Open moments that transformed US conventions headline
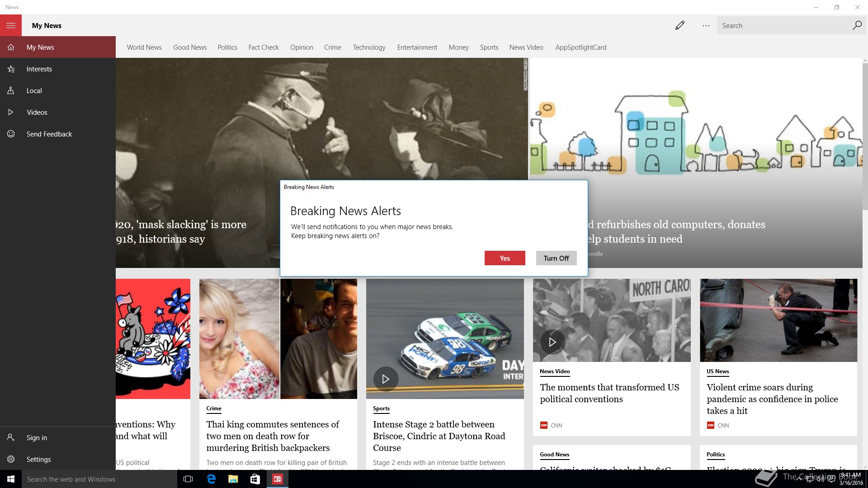The height and width of the screenshot is (488, 868). [609, 393]
